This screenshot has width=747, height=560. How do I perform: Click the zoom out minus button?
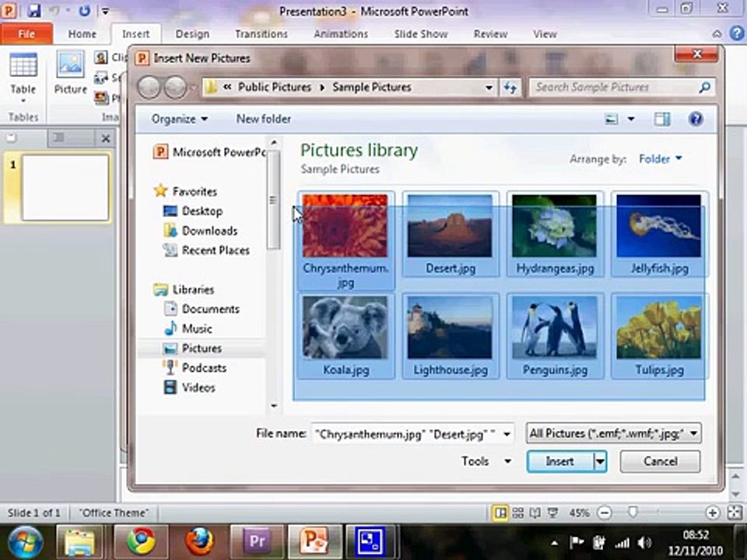(604, 513)
